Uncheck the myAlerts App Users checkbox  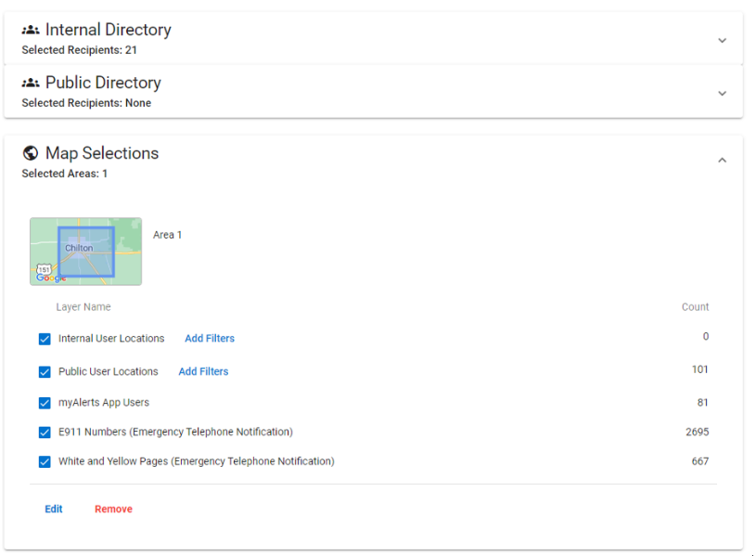[x=45, y=403]
